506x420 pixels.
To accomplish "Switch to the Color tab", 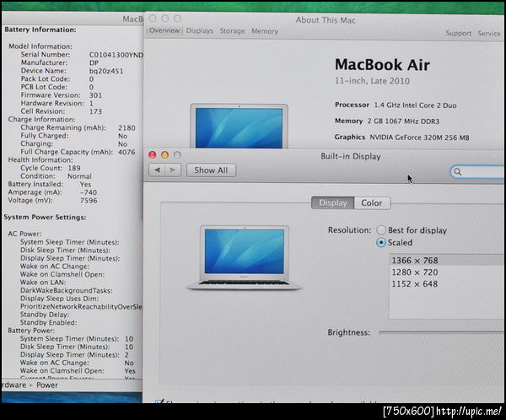I will 372,203.
